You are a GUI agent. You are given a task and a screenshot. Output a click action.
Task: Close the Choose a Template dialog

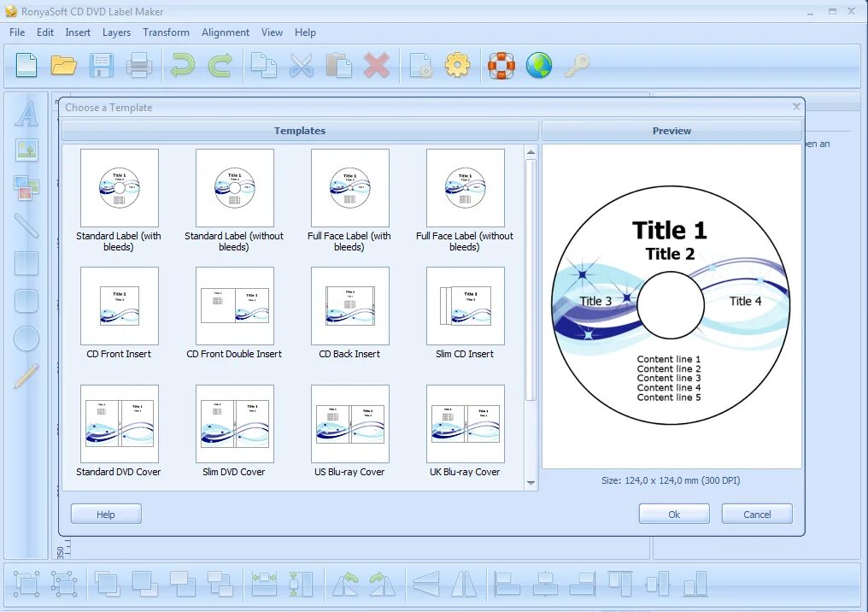click(796, 106)
